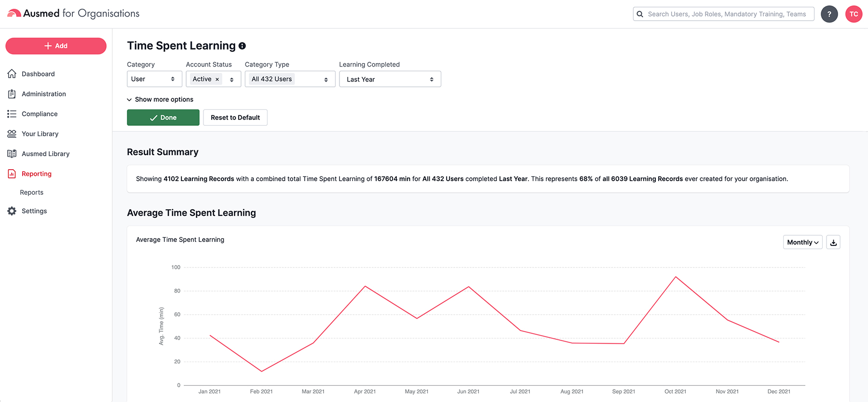The width and height of the screenshot is (868, 402).
Task: Click the Add button
Action: point(56,46)
